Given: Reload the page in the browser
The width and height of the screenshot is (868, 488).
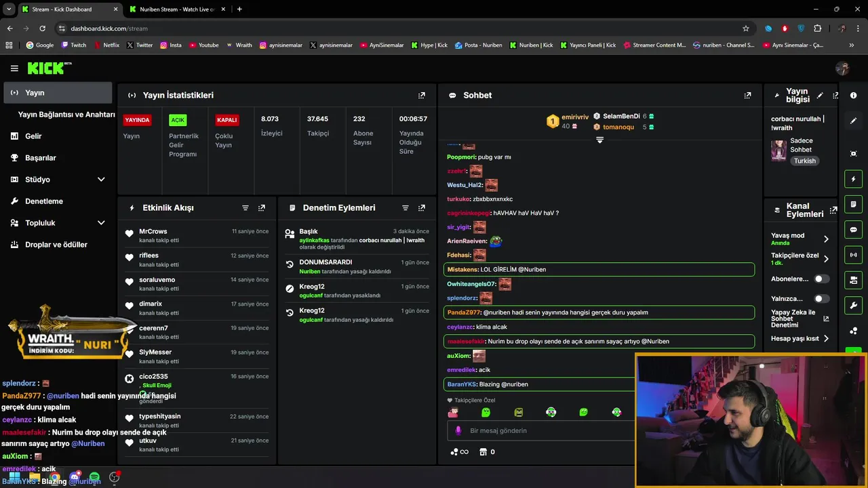Looking at the screenshot, I should [42, 28].
